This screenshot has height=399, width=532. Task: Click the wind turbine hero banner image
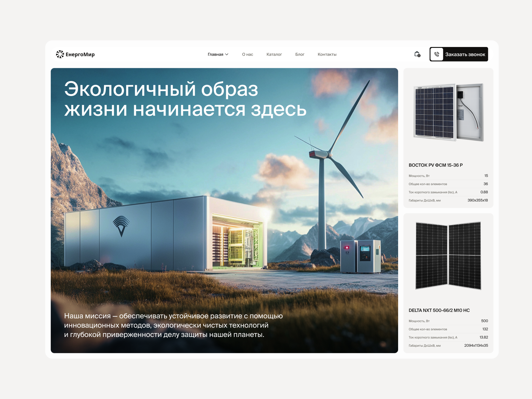pos(224,210)
